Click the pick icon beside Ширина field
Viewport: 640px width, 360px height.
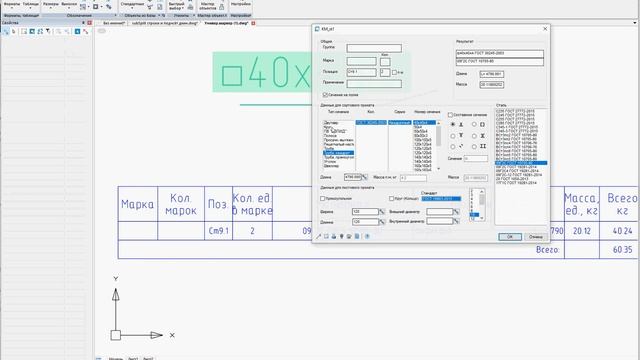click(382, 211)
